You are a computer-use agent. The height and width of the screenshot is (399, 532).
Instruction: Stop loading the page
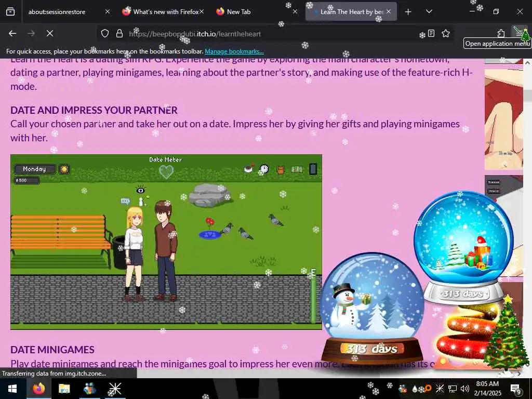[x=50, y=34]
